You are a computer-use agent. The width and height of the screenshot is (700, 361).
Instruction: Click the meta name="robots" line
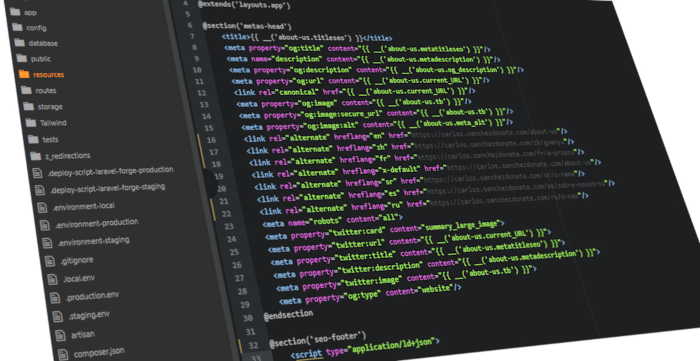(x=333, y=220)
